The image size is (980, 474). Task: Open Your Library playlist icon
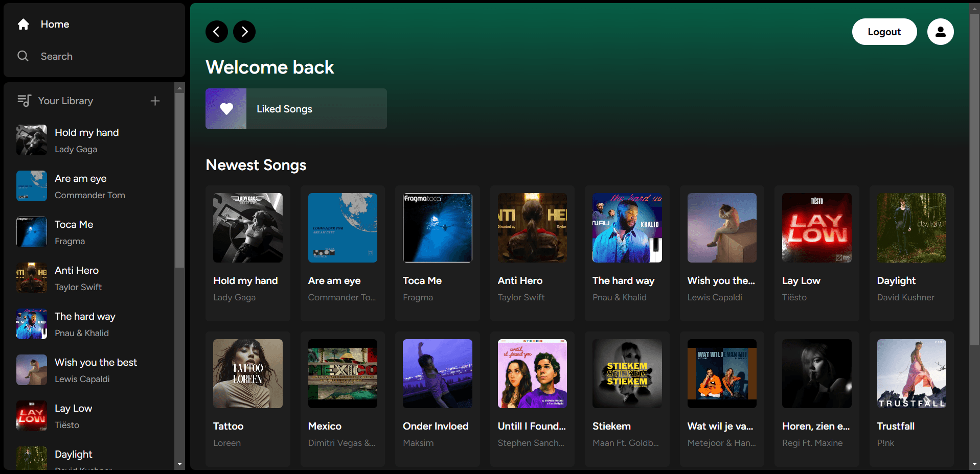tap(24, 101)
